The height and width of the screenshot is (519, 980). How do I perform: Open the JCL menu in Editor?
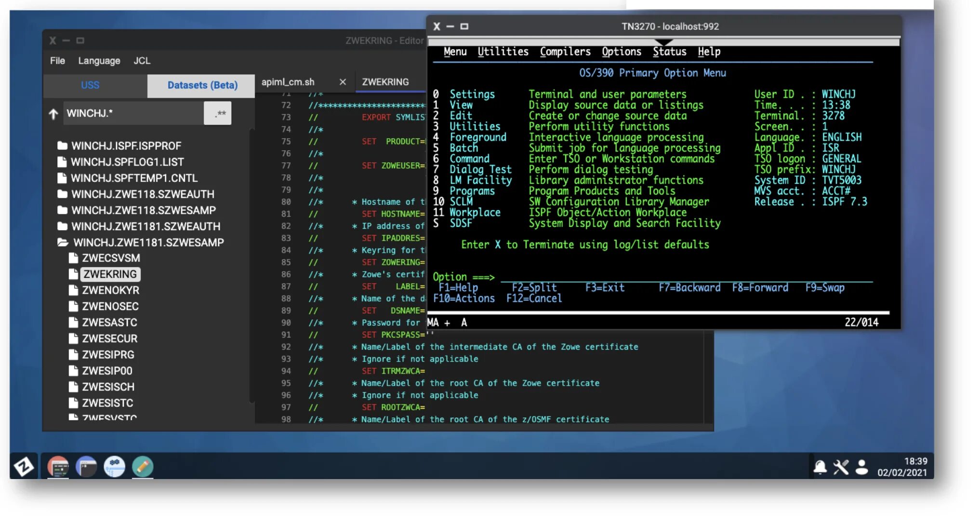pos(142,61)
